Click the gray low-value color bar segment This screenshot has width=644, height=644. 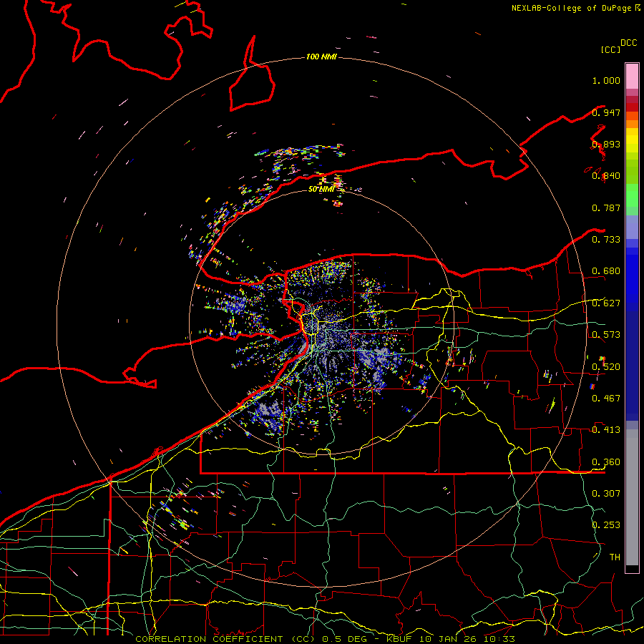[x=632, y=497]
